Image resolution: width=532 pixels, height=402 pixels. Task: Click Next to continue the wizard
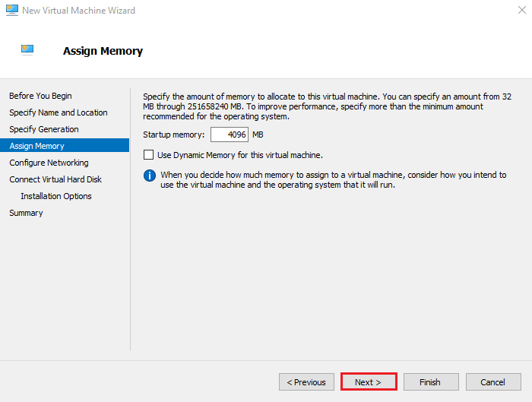point(368,381)
